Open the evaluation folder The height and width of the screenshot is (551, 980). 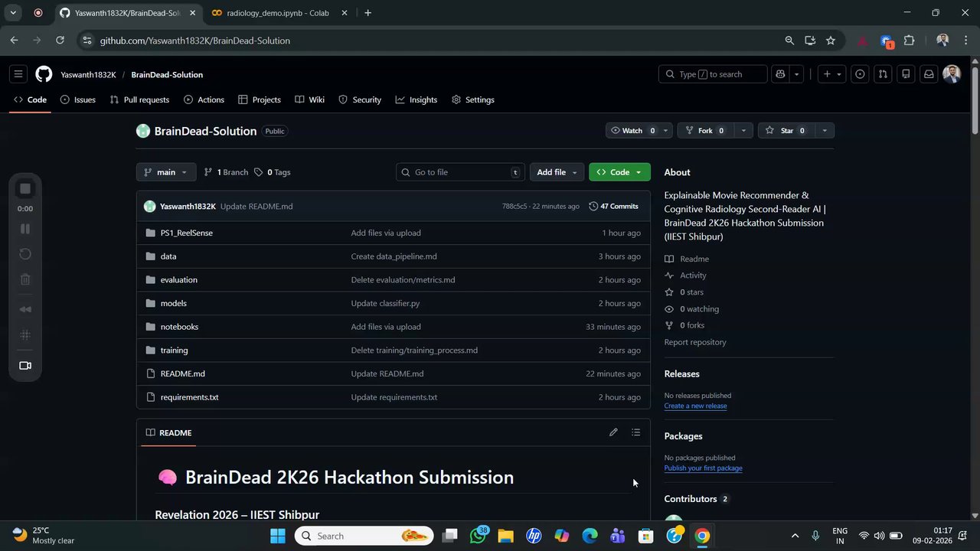click(x=178, y=280)
